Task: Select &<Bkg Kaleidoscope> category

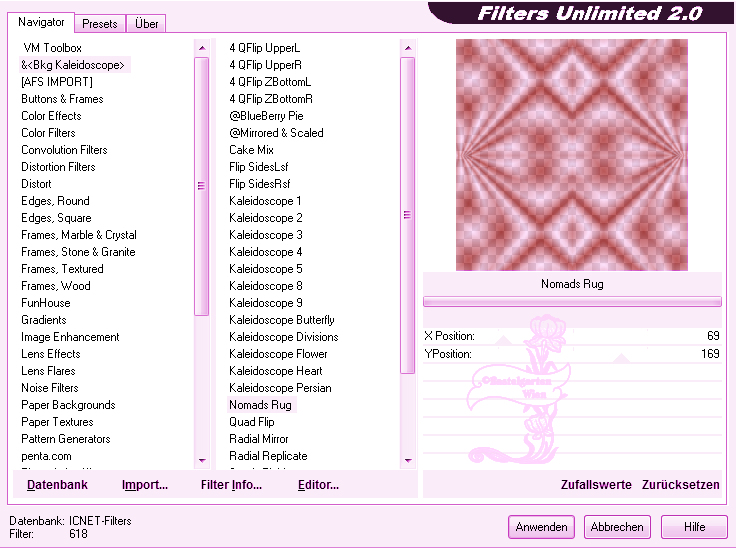Action: click(73, 65)
